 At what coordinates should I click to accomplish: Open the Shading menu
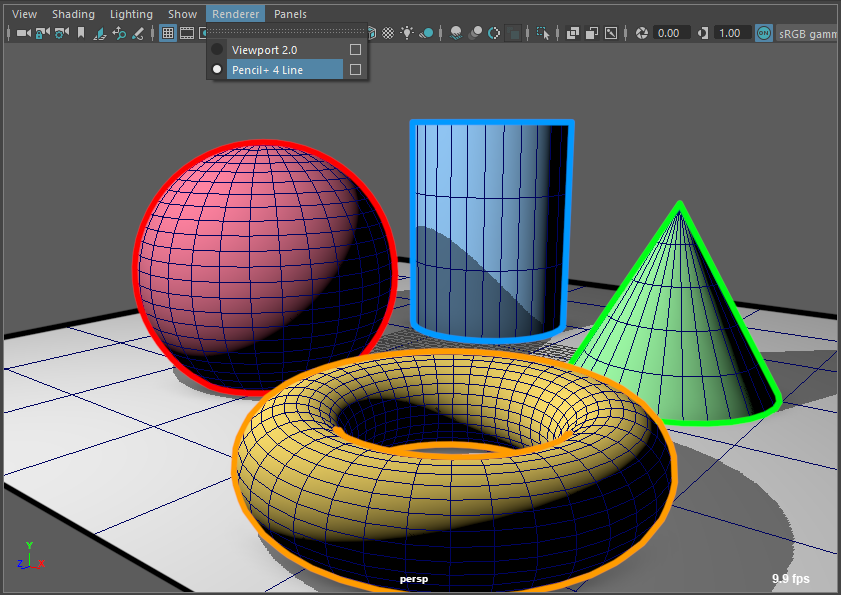click(x=73, y=14)
